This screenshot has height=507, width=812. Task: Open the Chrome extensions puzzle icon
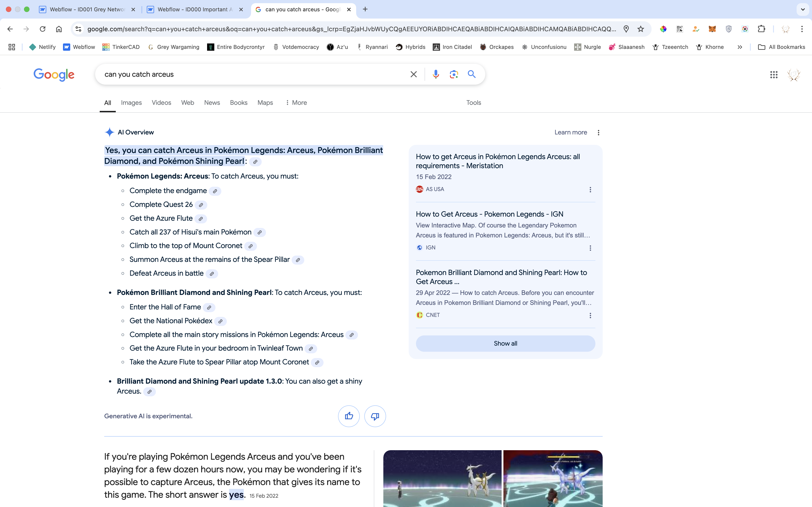pyautogui.click(x=761, y=29)
